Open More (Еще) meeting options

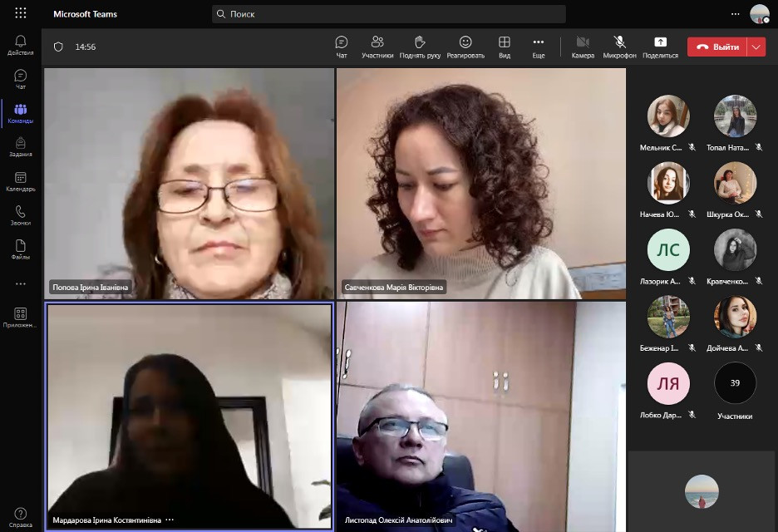point(539,47)
